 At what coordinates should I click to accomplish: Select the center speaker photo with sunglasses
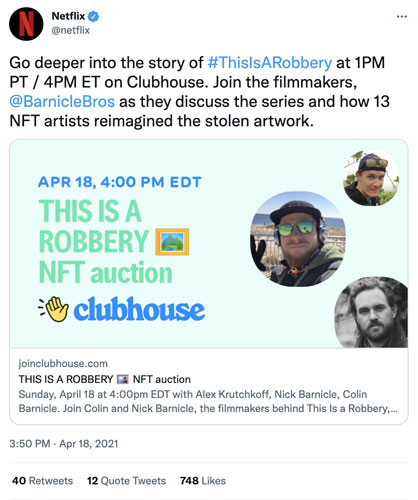[x=298, y=239]
